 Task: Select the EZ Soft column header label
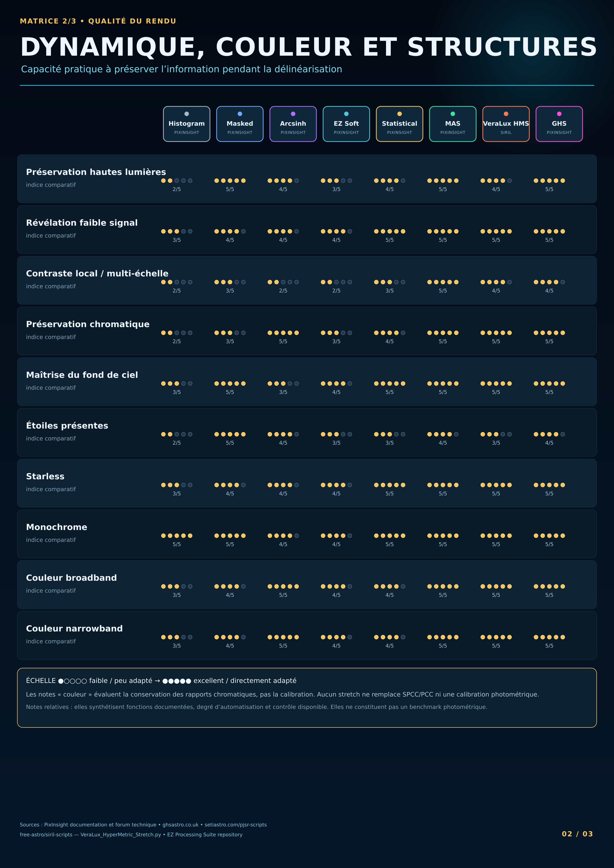(x=346, y=124)
